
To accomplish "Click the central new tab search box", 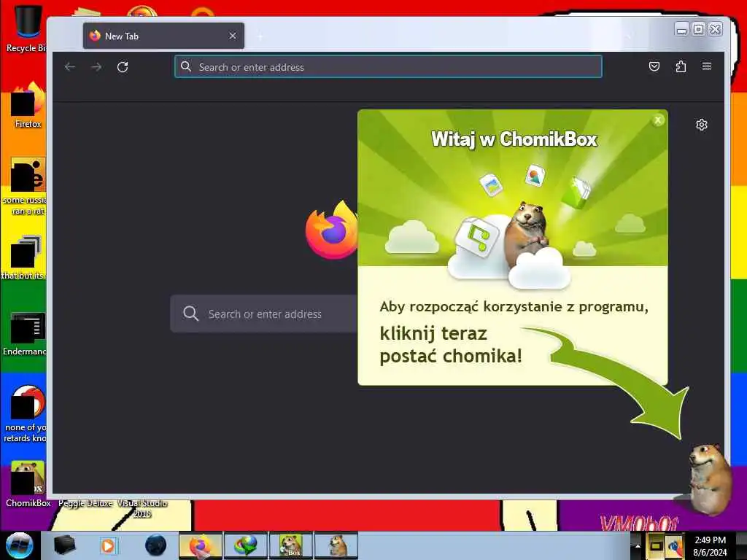I will coord(264,314).
